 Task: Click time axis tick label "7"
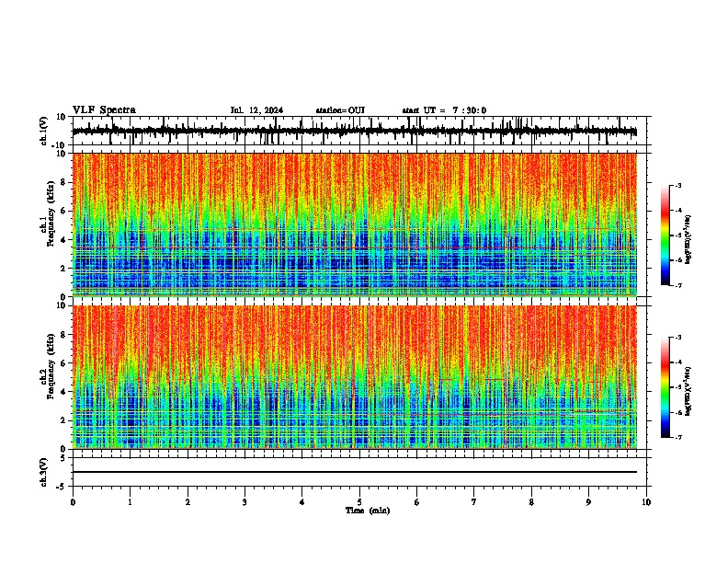[474, 502]
